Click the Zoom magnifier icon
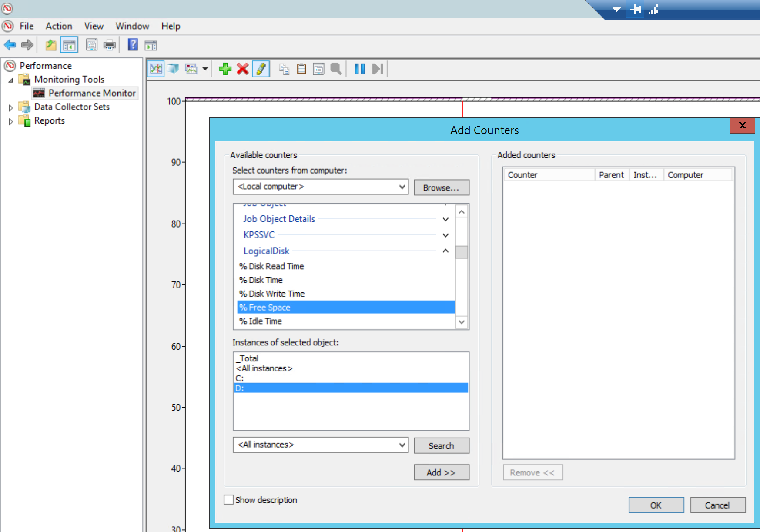 coord(336,69)
